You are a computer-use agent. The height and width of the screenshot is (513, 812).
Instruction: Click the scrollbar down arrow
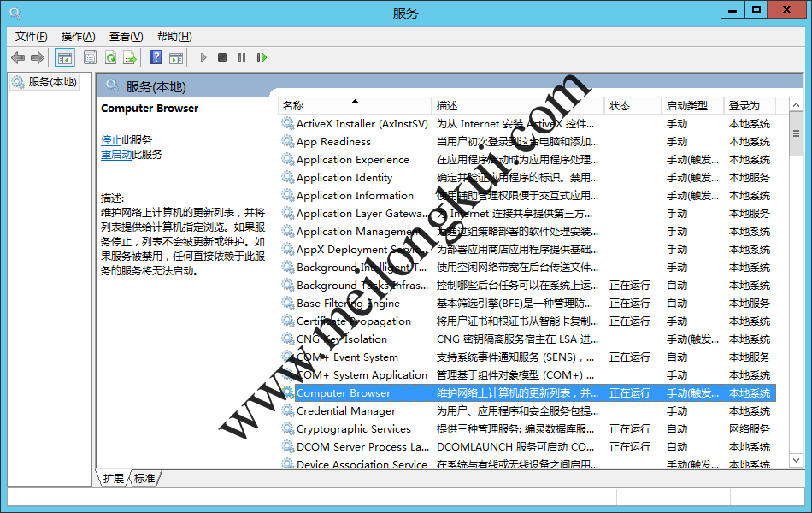[x=796, y=460]
